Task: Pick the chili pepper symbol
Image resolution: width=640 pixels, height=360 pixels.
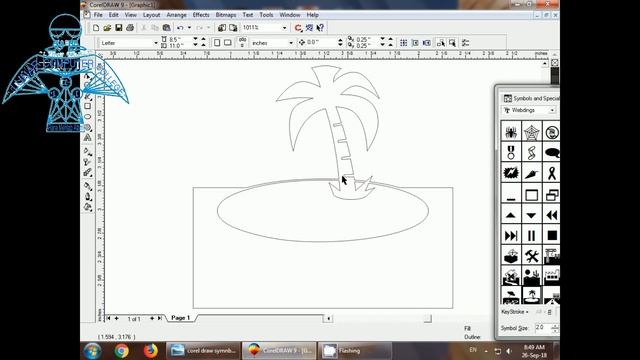Action: pyautogui.click(x=531, y=173)
